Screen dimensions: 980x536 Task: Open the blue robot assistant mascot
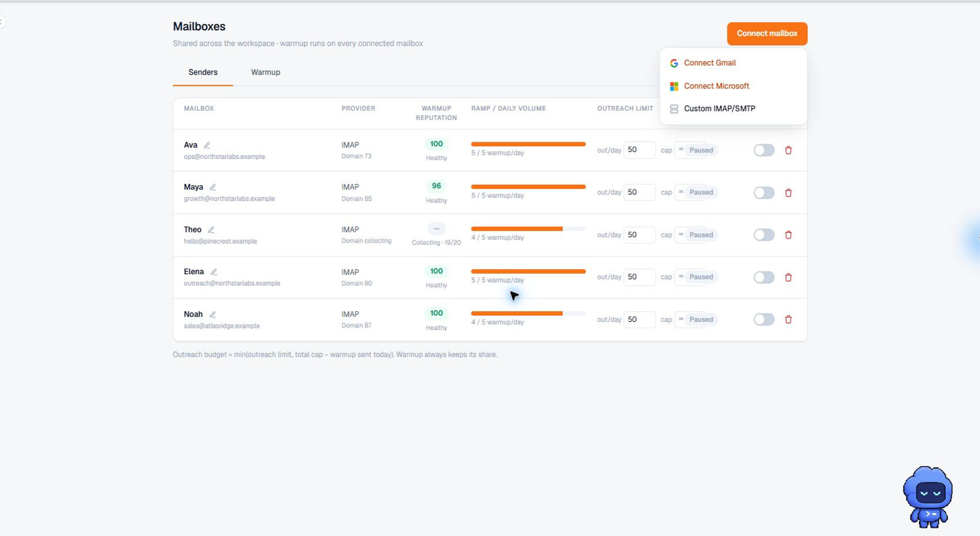928,497
